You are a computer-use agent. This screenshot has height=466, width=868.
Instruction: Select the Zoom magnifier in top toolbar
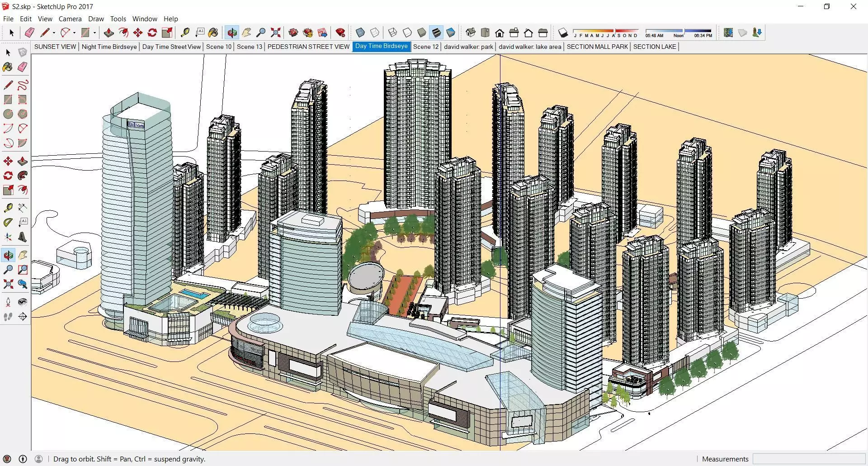[261, 33]
